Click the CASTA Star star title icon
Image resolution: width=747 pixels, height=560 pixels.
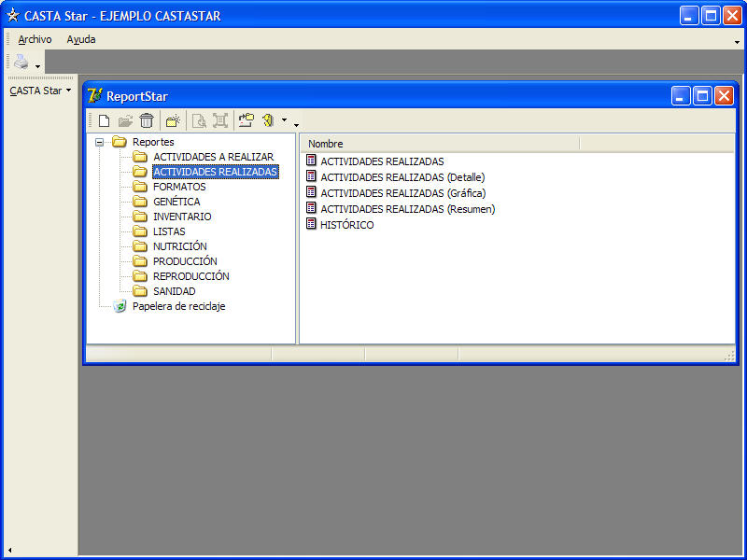[x=13, y=16]
